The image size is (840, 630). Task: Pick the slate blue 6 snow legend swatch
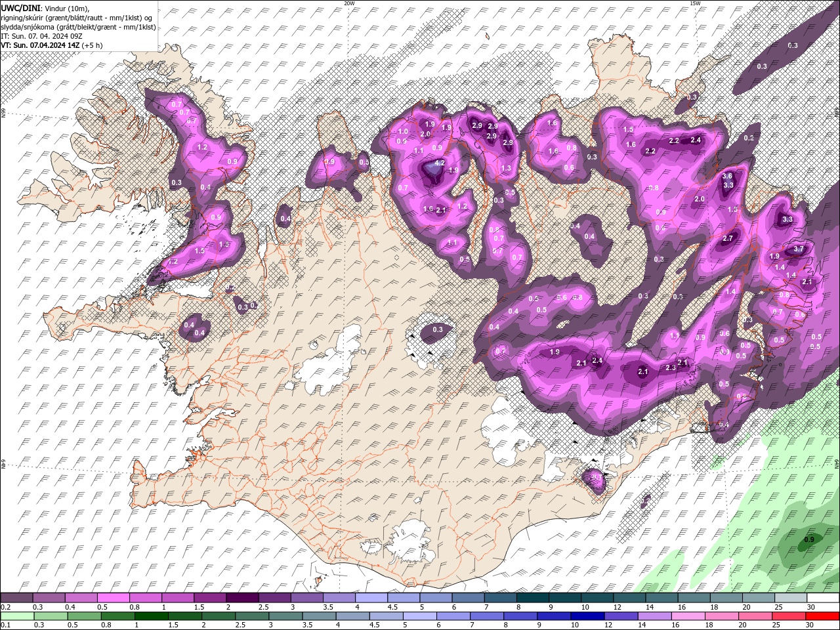pyautogui.click(x=469, y=598)
